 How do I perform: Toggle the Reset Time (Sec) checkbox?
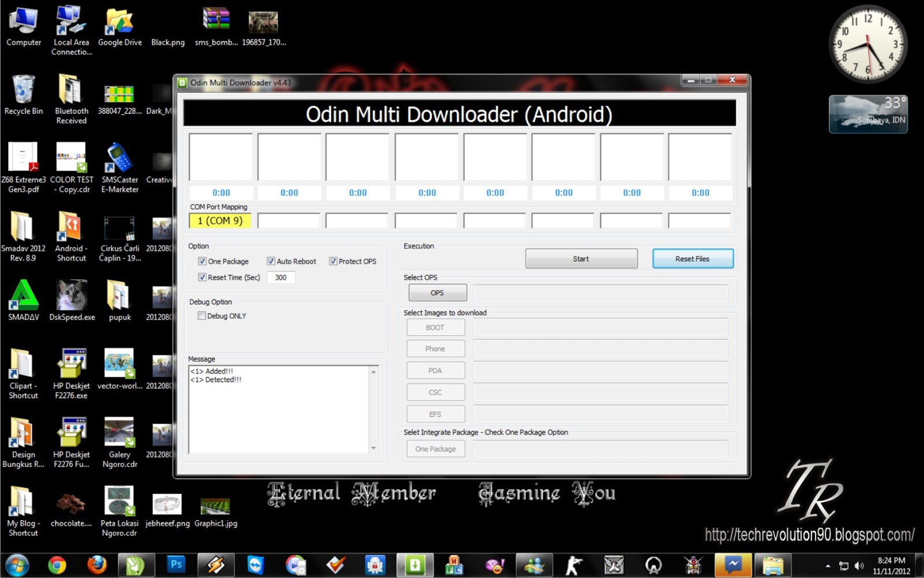pos(202,277)
